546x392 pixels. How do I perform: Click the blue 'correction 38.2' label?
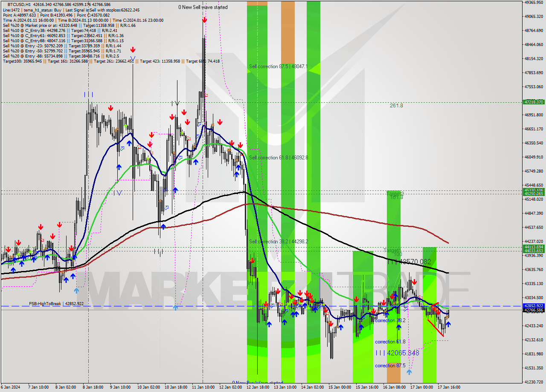click(390, 320)
